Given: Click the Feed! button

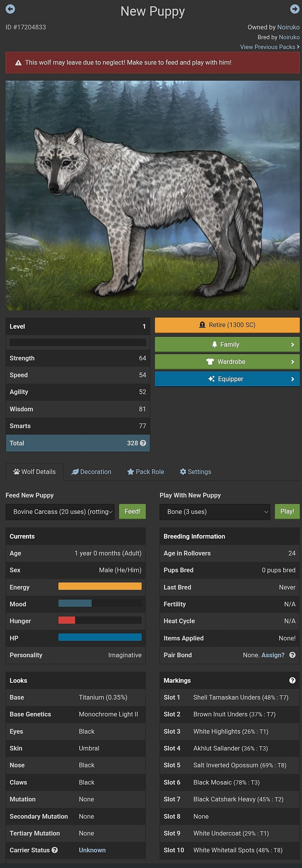Looking at the screenshot, I should coord(133,511).
